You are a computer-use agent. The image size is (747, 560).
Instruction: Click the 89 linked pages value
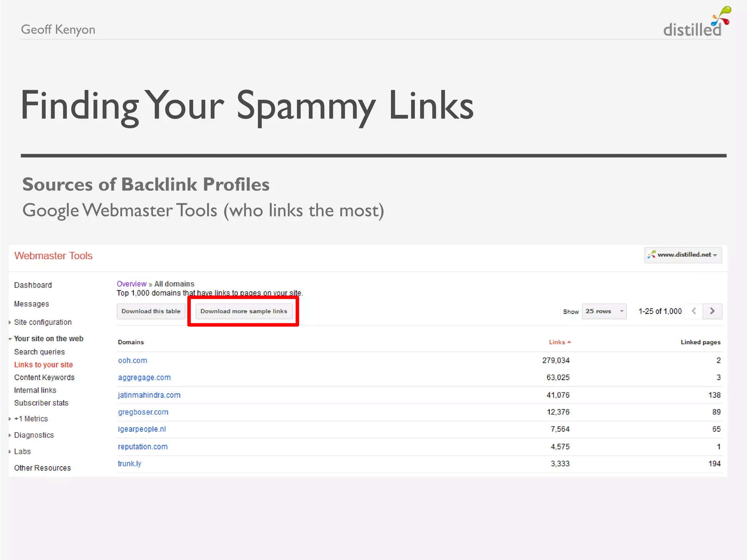pos(716,412)
